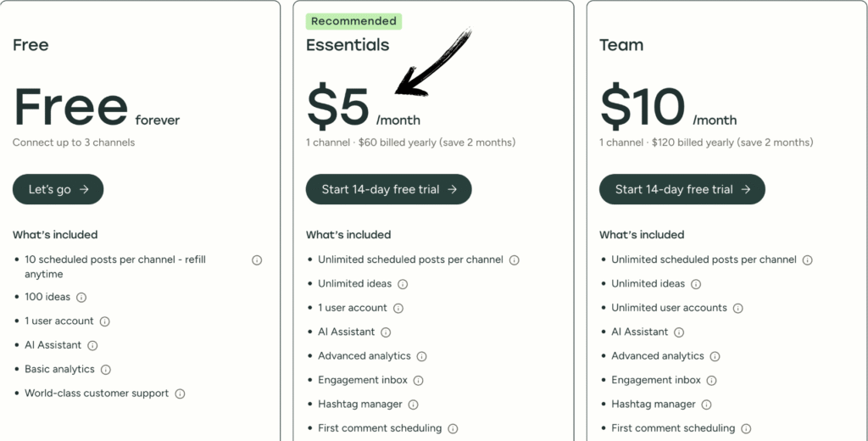Image resolution: width=868 pixels, height=441 pixels.
Task: Click info icon for Team Hashtag manager
Action: coord(706,405)
